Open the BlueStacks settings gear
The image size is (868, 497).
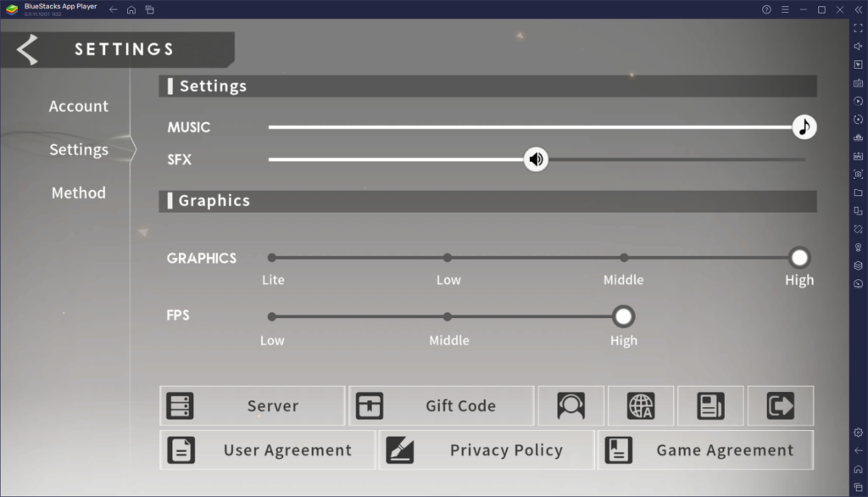pos(858,432)
